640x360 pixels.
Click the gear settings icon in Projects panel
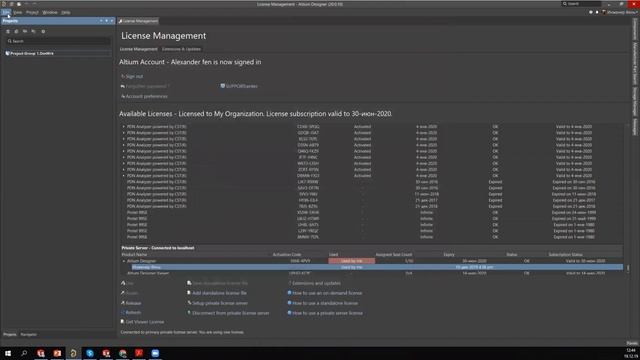[43, 31]
